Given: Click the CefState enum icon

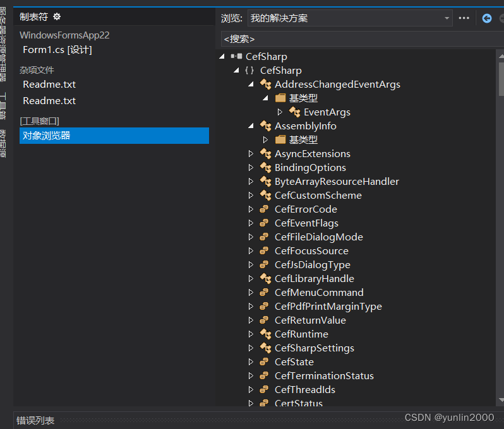Looking at the screenshot, I should pyautogui.click(x=264, y=361).
